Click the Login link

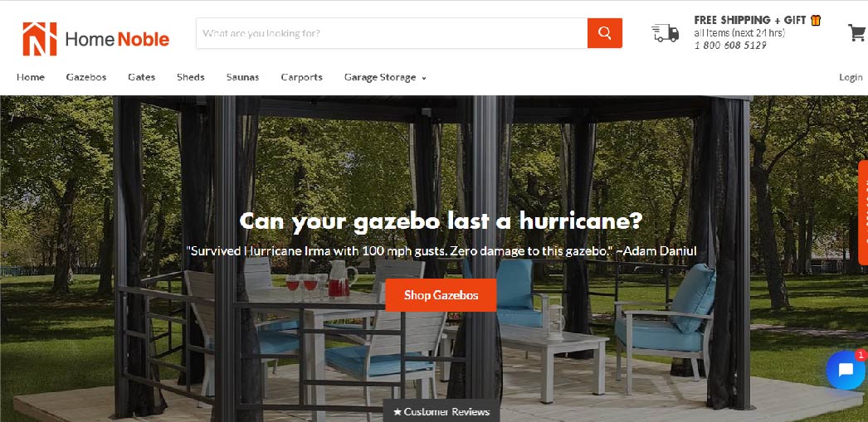coord(851,77)
